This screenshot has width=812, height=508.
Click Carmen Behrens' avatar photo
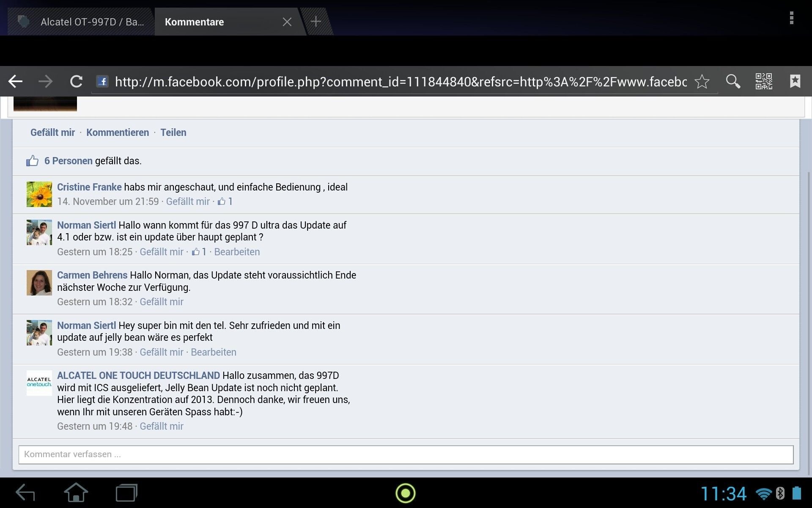[39, 283]
